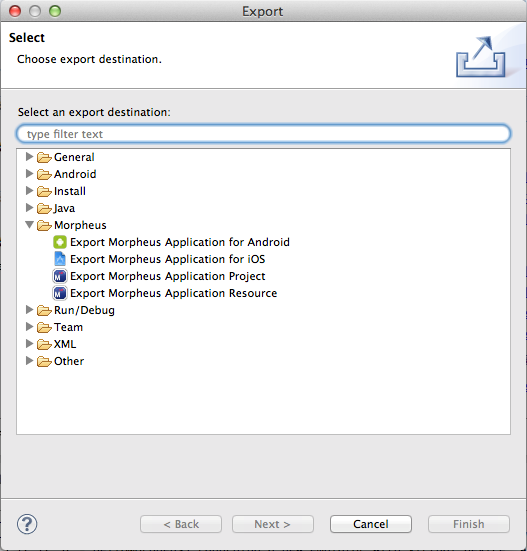The height and width of the screenshot is (551, 527).
Task: Click the XML folder icon
Action: tap(44, 344)
